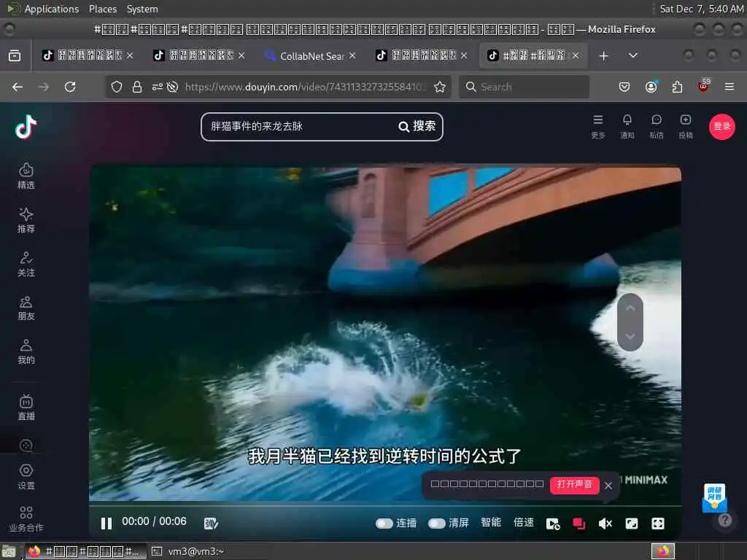This screenshot has width=747, height=560.
Task: Open 通知 notifications bell
Action: click(627, 127)
